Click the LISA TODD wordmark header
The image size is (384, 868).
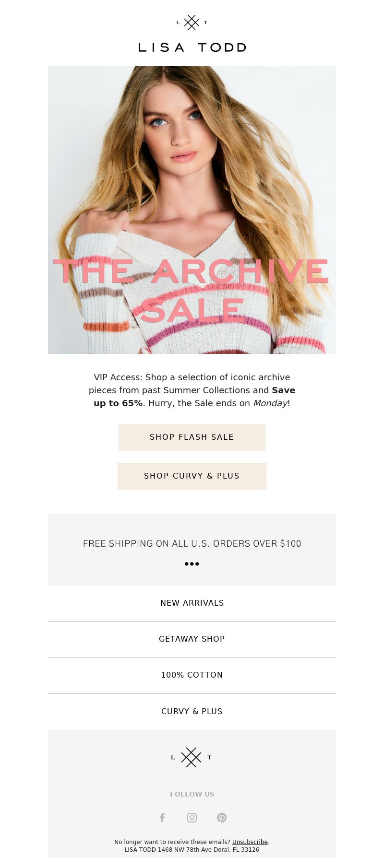click(192, 47)
